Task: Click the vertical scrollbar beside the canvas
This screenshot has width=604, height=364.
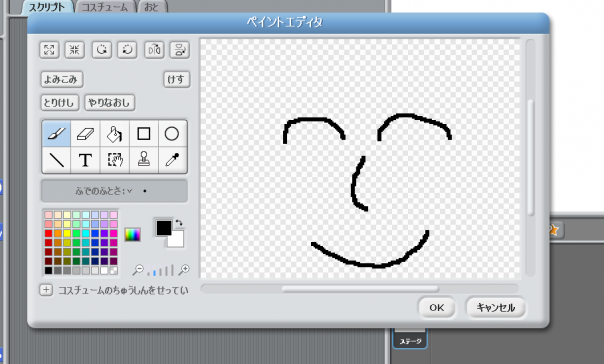Action: [530, 157]
